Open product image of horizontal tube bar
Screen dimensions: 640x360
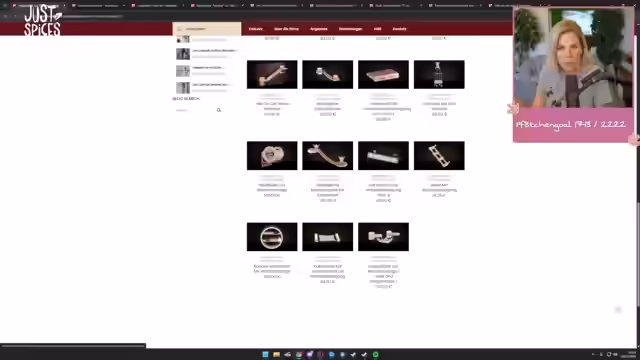tap(383, 156)
